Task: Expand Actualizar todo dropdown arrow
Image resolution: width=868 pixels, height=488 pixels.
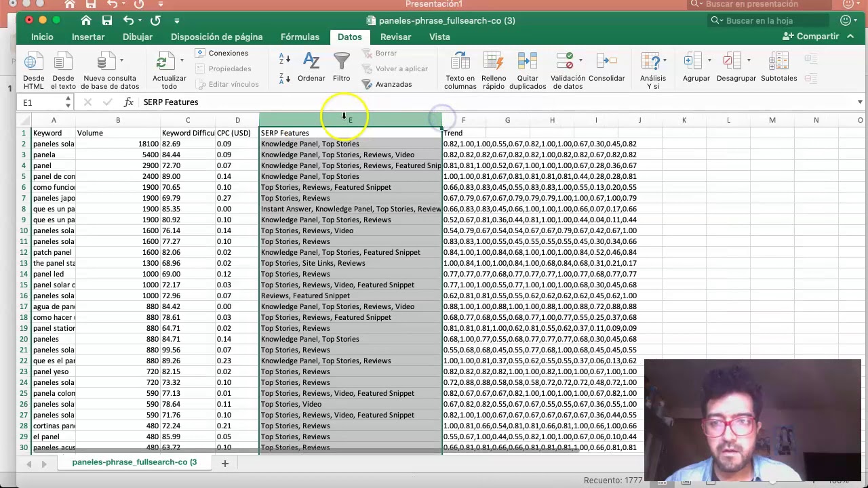Action: [182, 60]
